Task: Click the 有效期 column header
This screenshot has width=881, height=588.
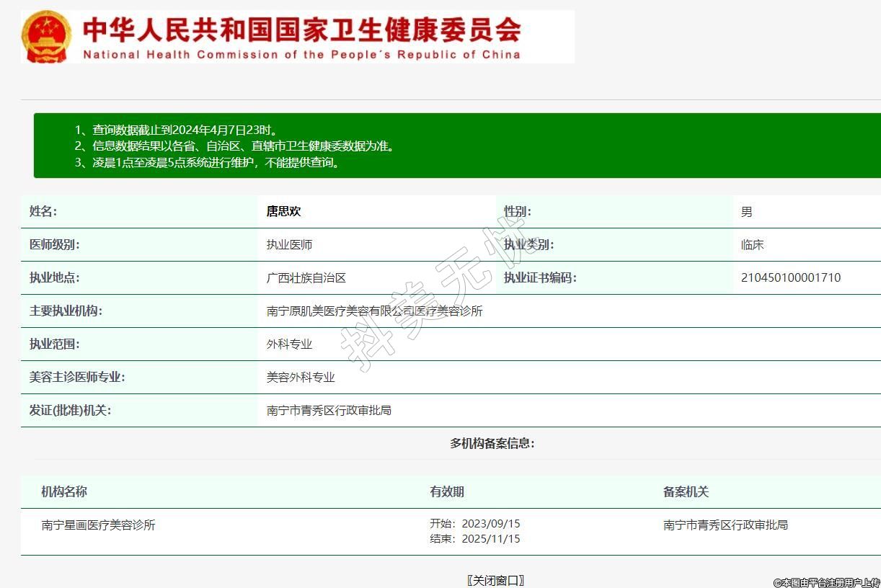Action: pyautogui.click(x=447, y=492)
